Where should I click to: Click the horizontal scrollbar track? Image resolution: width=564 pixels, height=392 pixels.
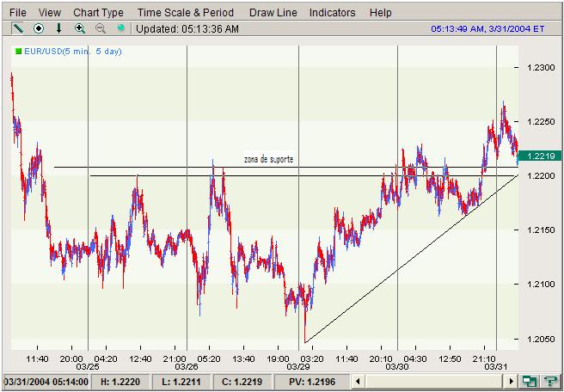(434, 381)
